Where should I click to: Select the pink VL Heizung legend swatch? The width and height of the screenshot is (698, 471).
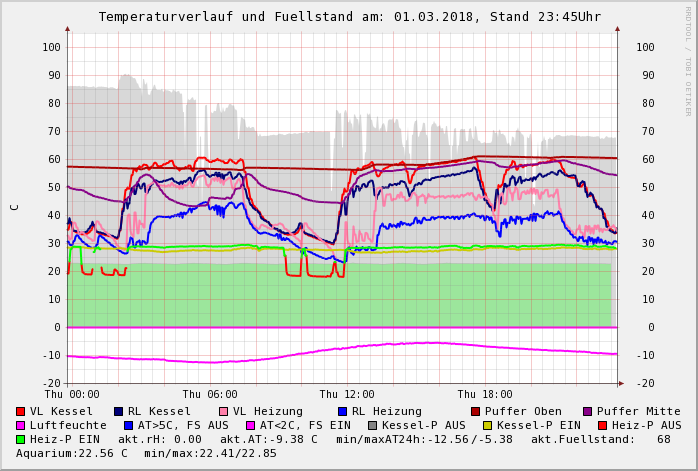(x=223, y=412)
